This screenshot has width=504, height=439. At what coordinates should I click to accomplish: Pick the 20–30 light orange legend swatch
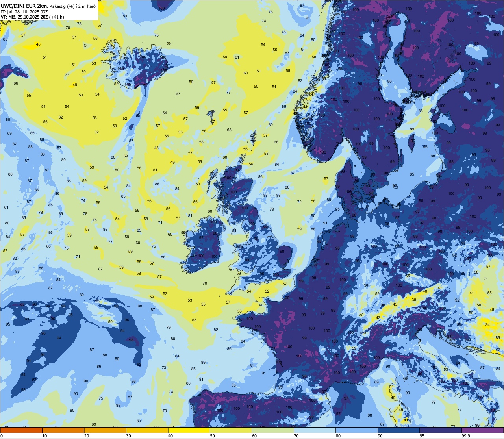click(x=105, y=430)
